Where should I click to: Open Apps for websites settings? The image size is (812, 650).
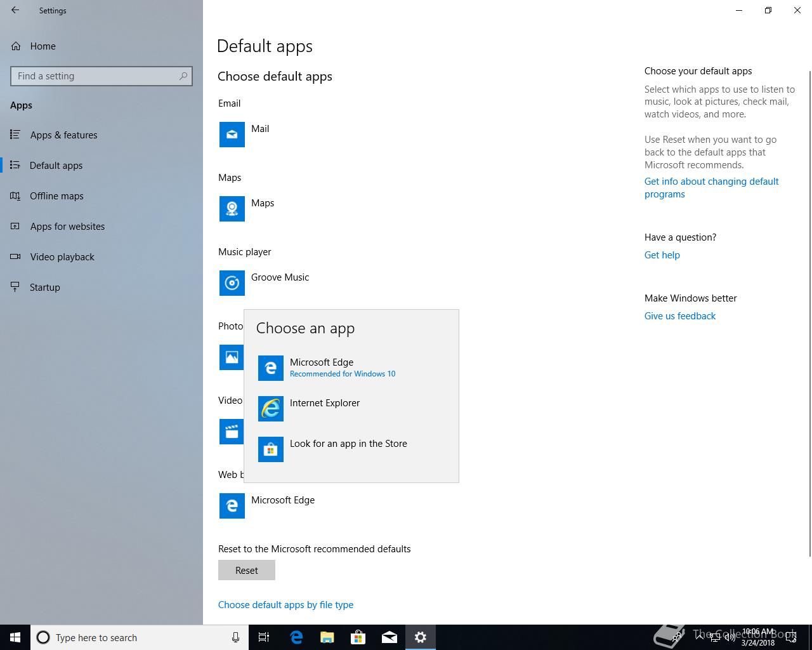pos(101,227)
